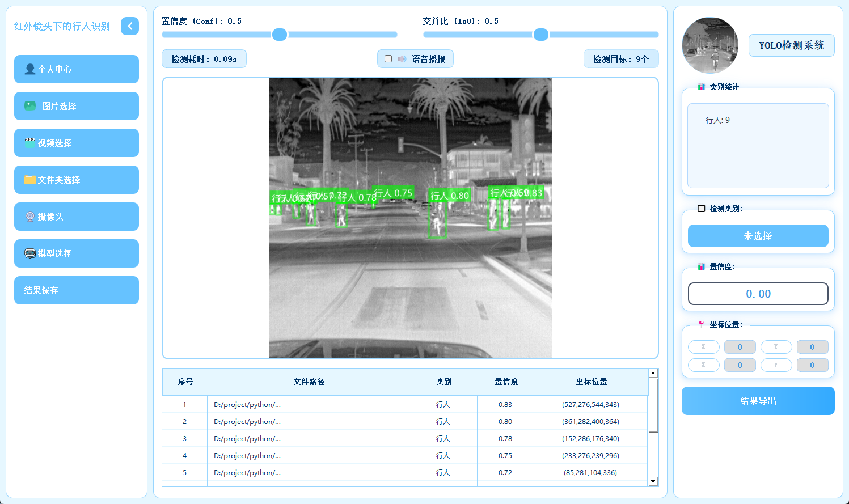Click the 检测耗时 0.09s label
The image size is (849, 504).
204,59
